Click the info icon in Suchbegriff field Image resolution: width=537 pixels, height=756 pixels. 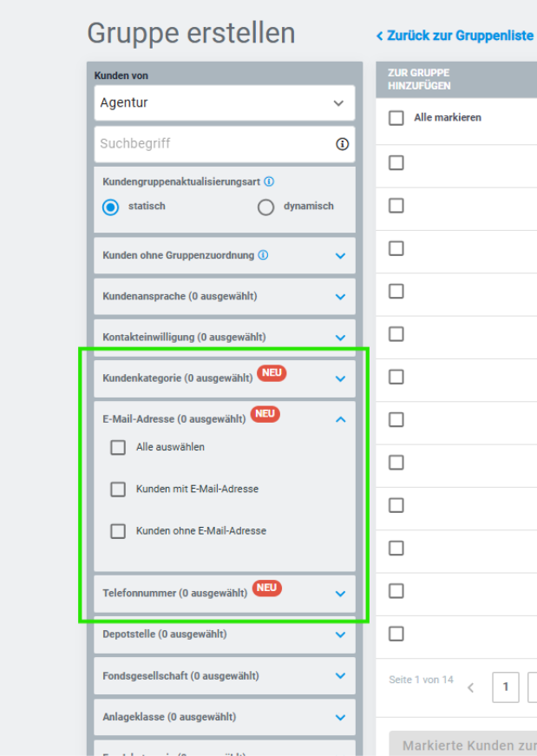342,144
